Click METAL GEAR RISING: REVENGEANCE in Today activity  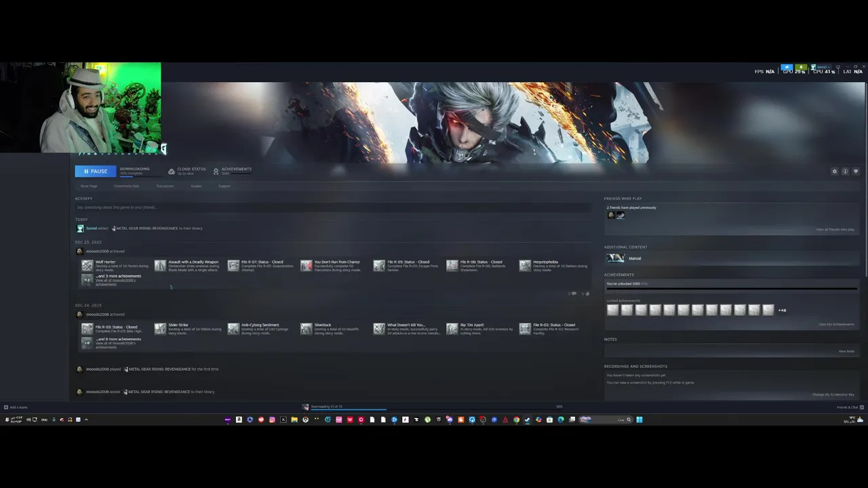coord(148,228)
